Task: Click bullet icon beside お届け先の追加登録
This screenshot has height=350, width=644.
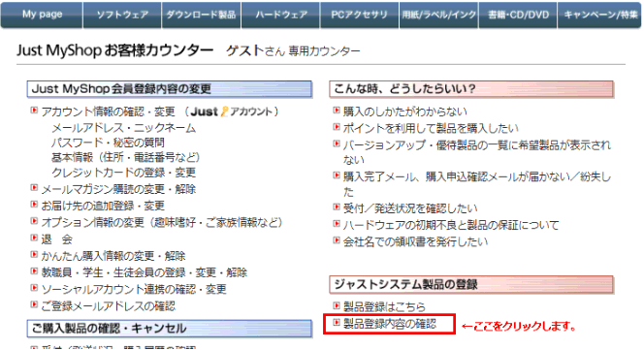Action: (34, 205)
